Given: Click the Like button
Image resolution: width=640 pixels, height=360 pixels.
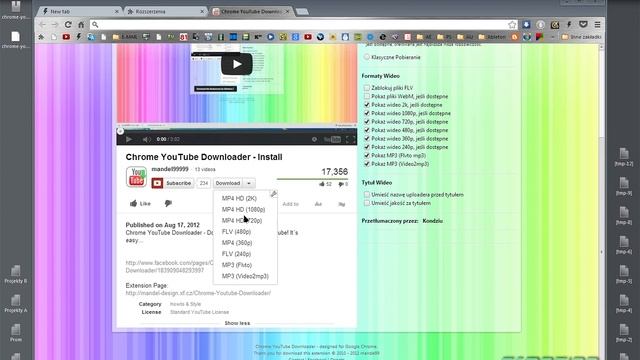Looking at the screenshot, I should tap(140, 203).
